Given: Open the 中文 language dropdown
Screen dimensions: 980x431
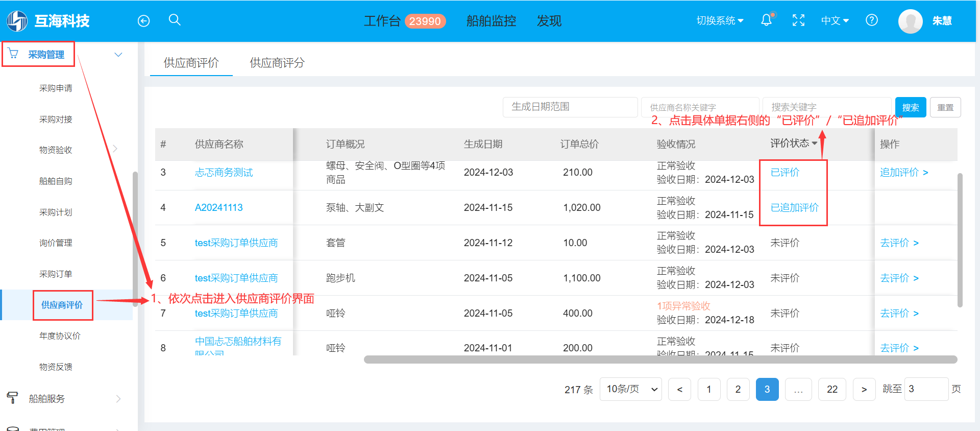Looking at the screenshot, I should [835, 21].
